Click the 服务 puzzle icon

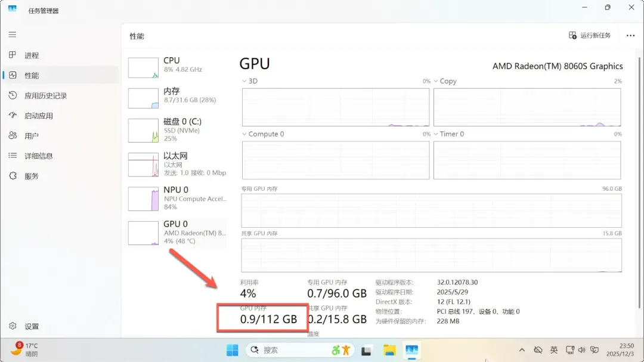click(x=13, y=175)
